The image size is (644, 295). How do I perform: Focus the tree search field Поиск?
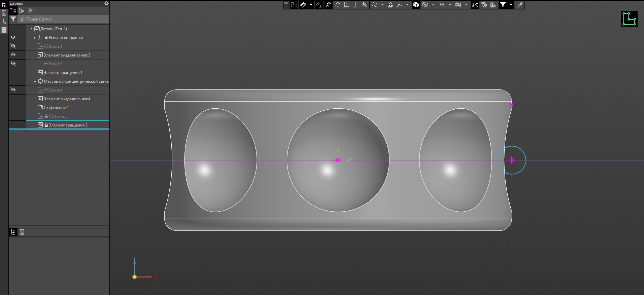tap(64, 19)
